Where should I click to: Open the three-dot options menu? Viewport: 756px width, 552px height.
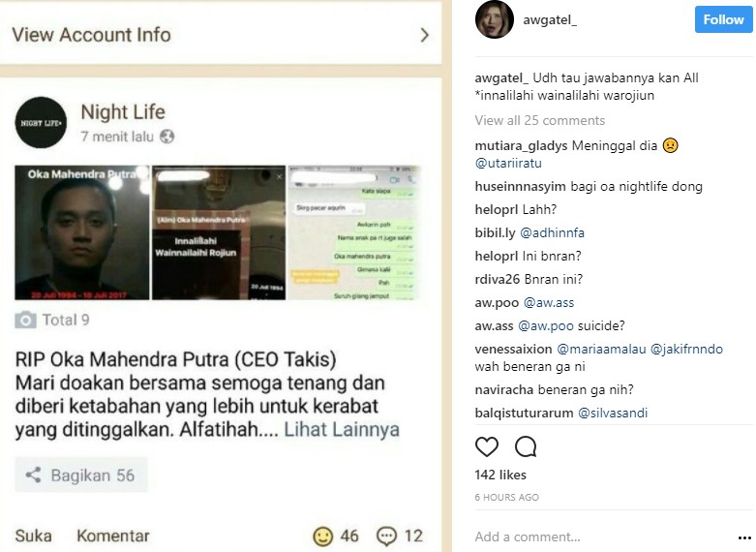(744, 537)
